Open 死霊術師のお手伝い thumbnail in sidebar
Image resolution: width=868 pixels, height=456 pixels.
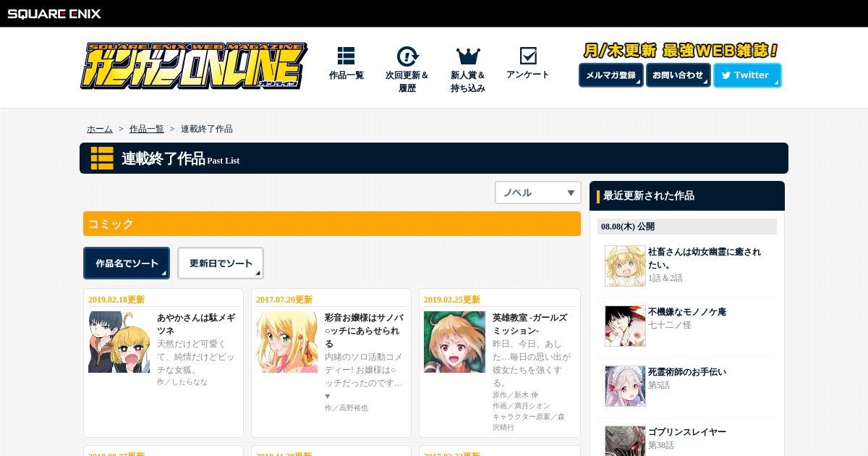pyautogui.click(x=625, y=386)
